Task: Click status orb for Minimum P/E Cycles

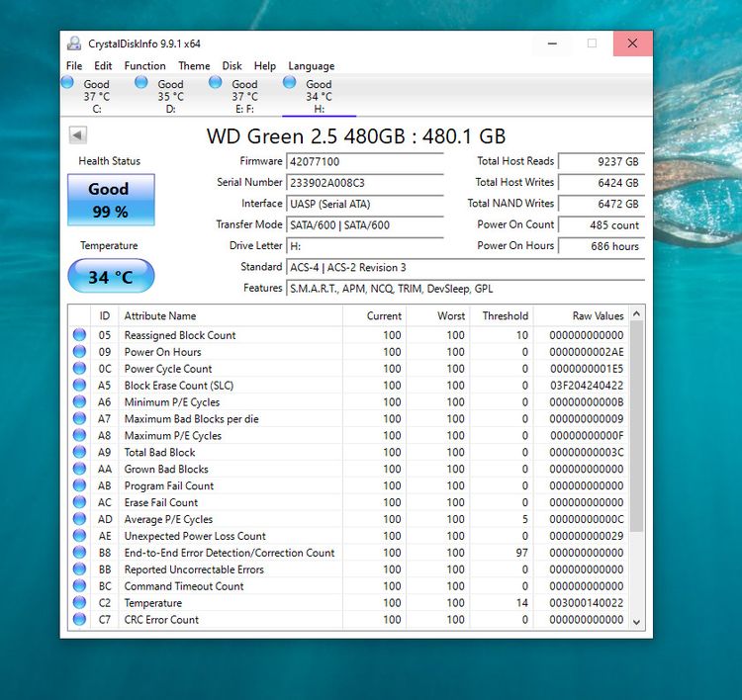Action: click(x=79, y=401)
